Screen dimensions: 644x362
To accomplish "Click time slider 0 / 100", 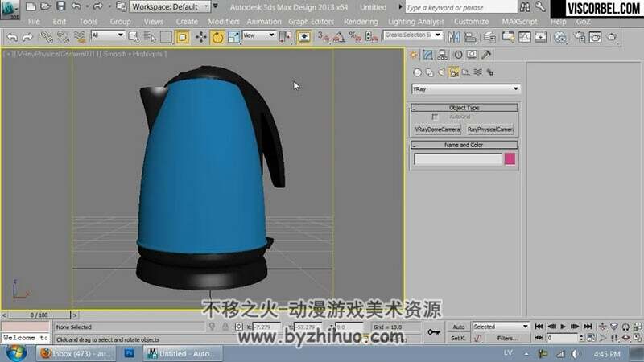I will [x=39, y=315].
